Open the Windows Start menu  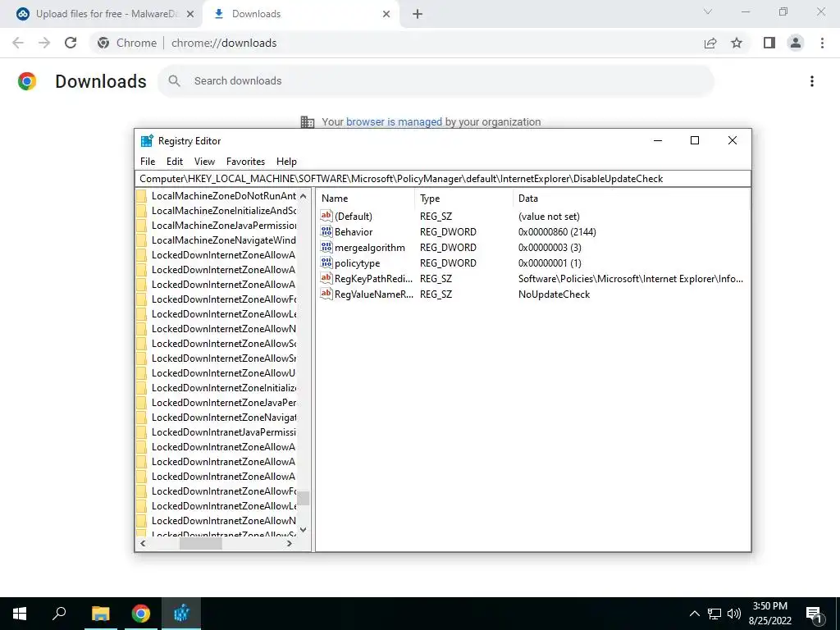[x=20, y=614]
